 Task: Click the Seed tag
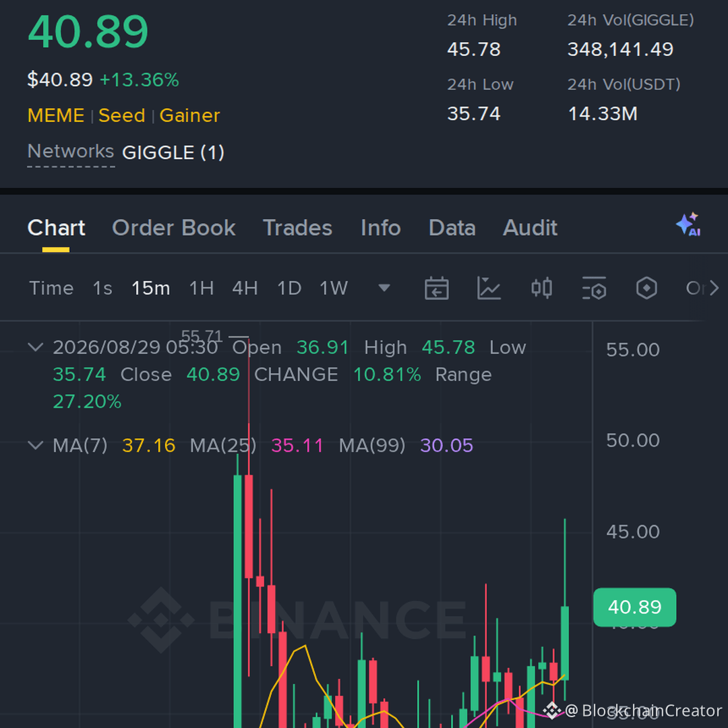click(121, 115)
